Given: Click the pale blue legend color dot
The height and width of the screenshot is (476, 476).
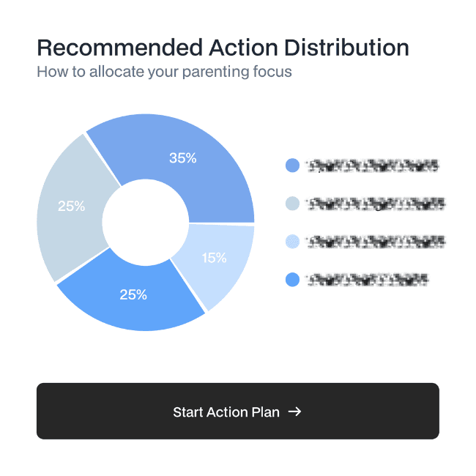Looking at the screenshot, I should point(293,242).
